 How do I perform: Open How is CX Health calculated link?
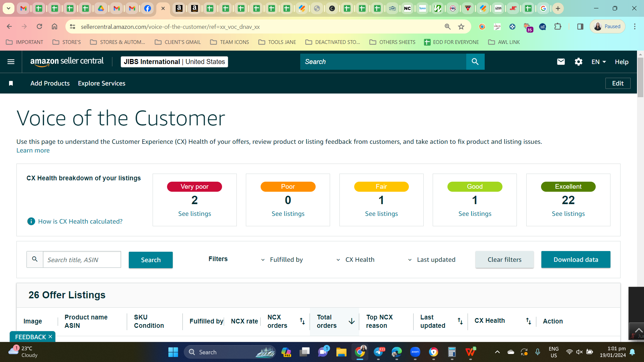click(80, 221)
